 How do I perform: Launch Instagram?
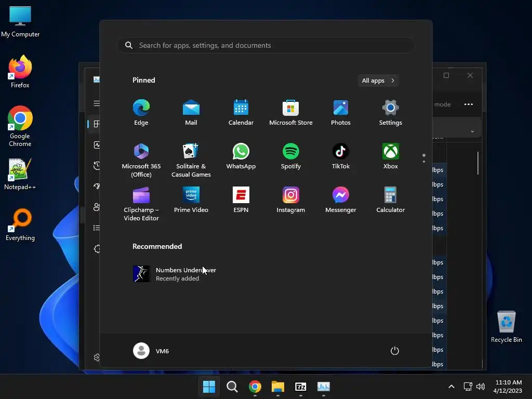coord(291,200)
